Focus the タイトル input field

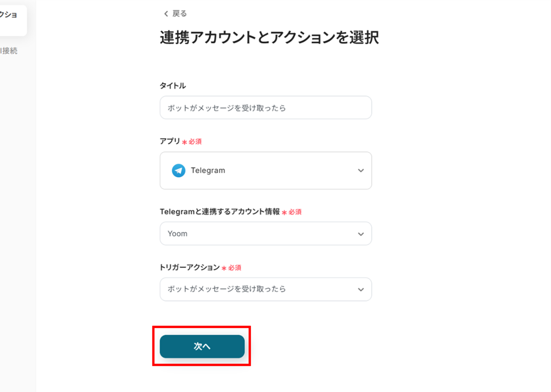(266, 108)
